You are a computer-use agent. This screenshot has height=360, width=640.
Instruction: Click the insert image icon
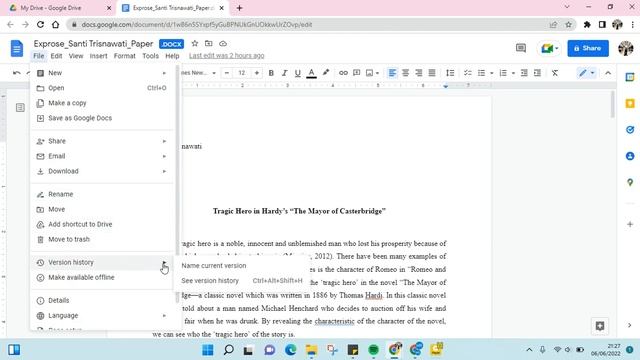click(x=369, y=73)
